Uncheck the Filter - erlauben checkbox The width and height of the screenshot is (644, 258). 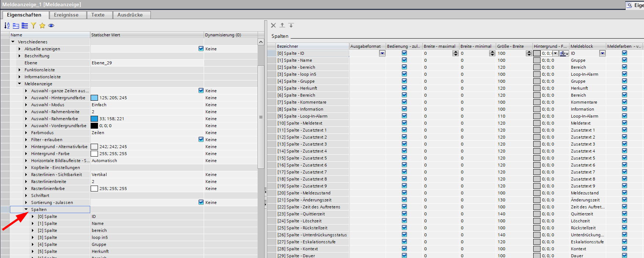[x=201, y=140]
